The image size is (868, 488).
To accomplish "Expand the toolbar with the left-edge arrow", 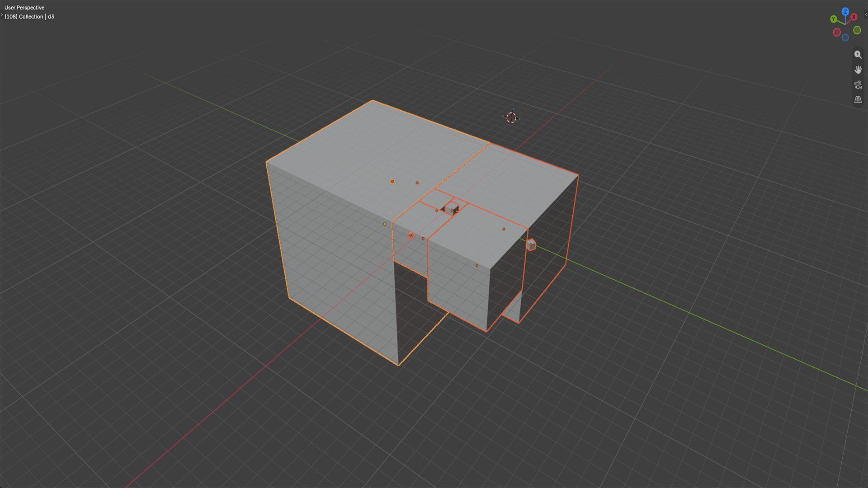I will tap(2, 14).
